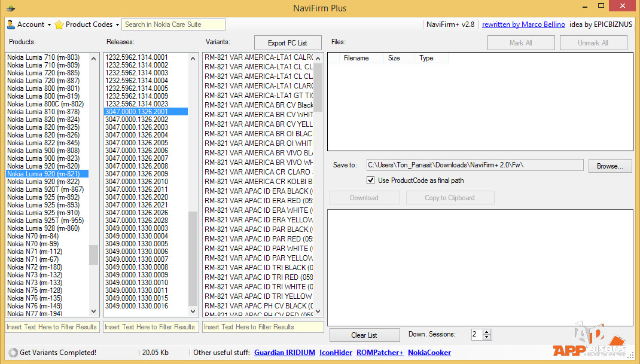This screenshot has width=640, height=364.
Task: Select release 1232.5962.1314.0001
Action: [146, 57]
